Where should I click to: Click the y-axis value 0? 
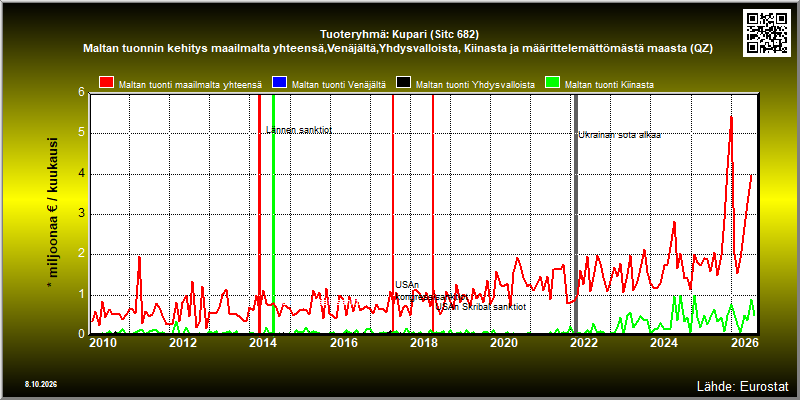[81, 333]
